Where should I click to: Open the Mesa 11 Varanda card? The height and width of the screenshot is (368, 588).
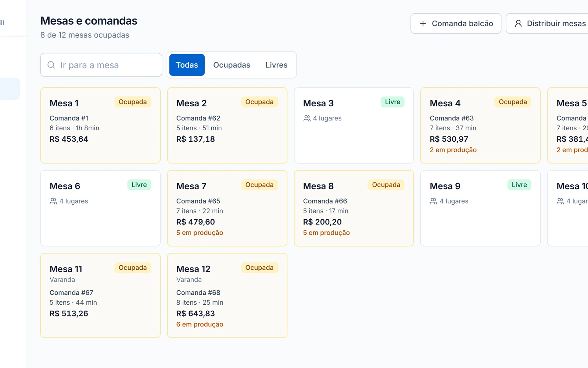point(100,295)
